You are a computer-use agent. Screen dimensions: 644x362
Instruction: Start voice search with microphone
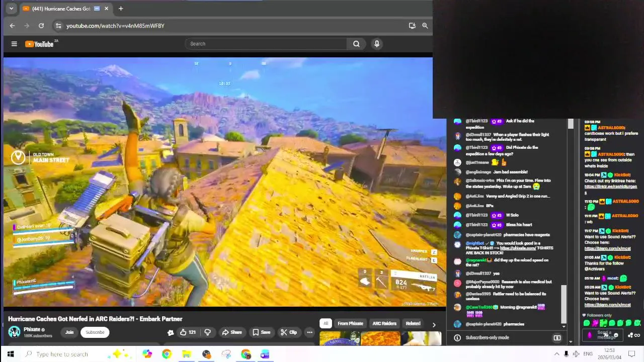point(377,44)
